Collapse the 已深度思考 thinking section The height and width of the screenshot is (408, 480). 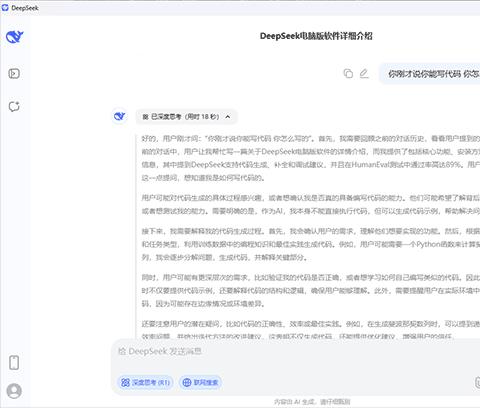pos(186,117)
